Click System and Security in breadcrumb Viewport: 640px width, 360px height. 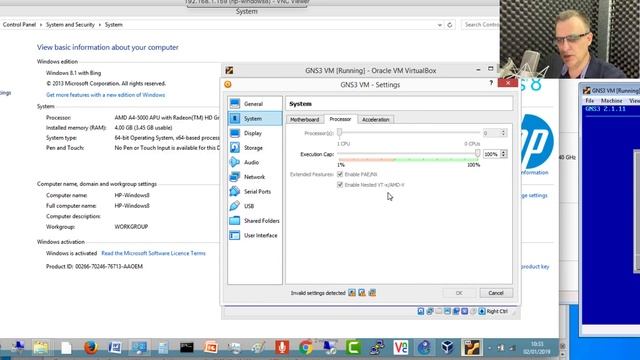[70, 24]
